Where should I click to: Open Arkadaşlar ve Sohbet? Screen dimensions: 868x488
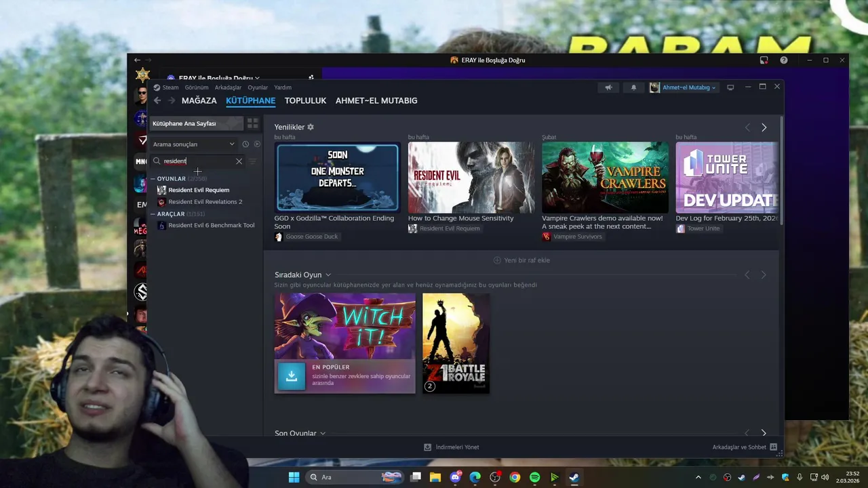coord(745,447)
